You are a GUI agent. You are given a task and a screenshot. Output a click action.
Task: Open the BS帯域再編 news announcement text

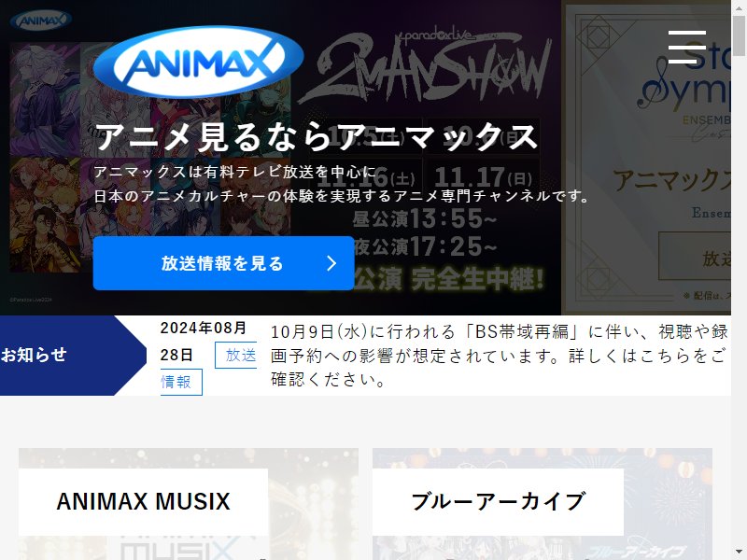coord(500,356)
